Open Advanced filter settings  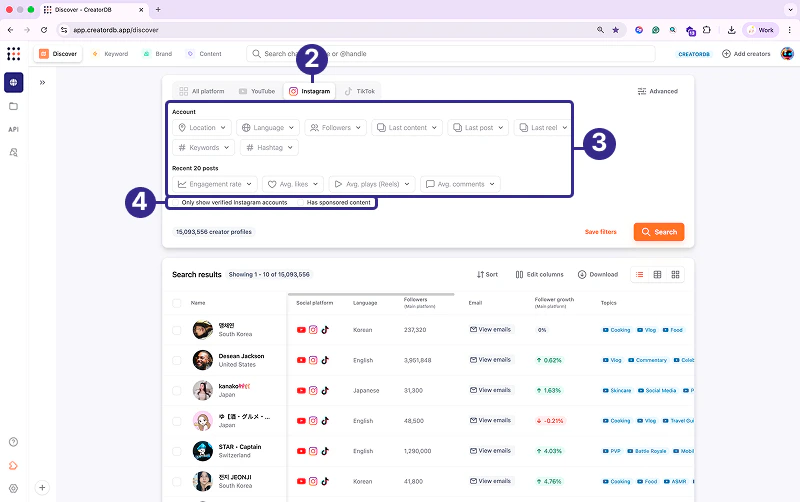[658, 91]
